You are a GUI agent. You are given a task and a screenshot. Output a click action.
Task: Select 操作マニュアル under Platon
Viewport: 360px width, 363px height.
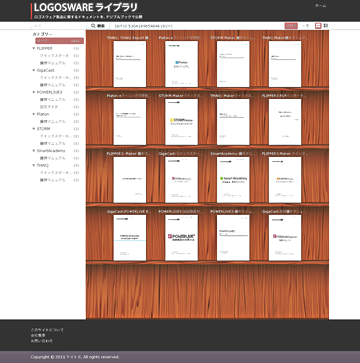[x=53, y=121]
